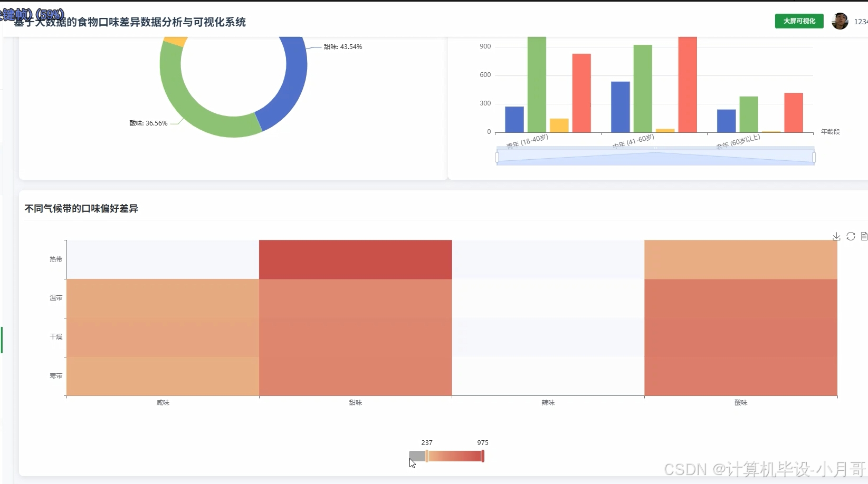The height and width of the screenshot is (484, 868).
Task: Click the heatmap restore refresh icon
Action: pos(851,236)
